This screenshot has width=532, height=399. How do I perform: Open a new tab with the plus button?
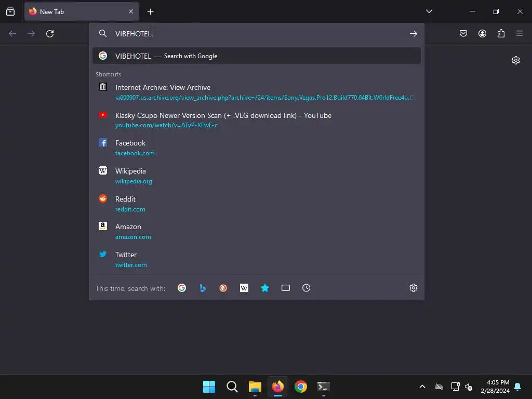click(150, 12)
